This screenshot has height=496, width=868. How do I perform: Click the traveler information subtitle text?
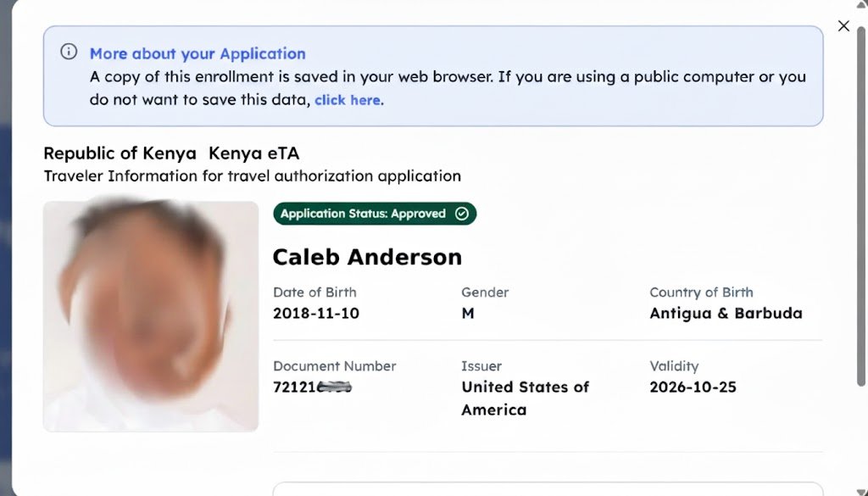252,176
